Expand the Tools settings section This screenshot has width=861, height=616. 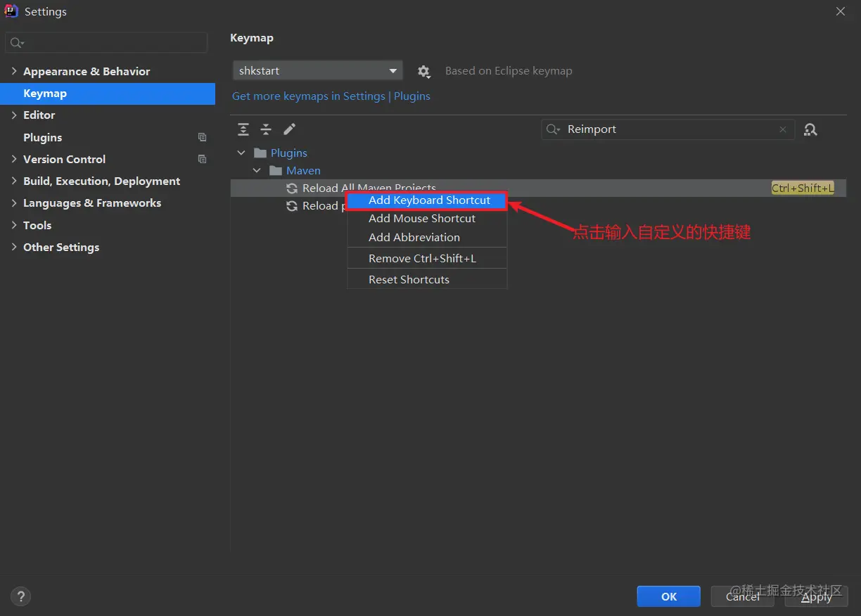tap(13, 225)
